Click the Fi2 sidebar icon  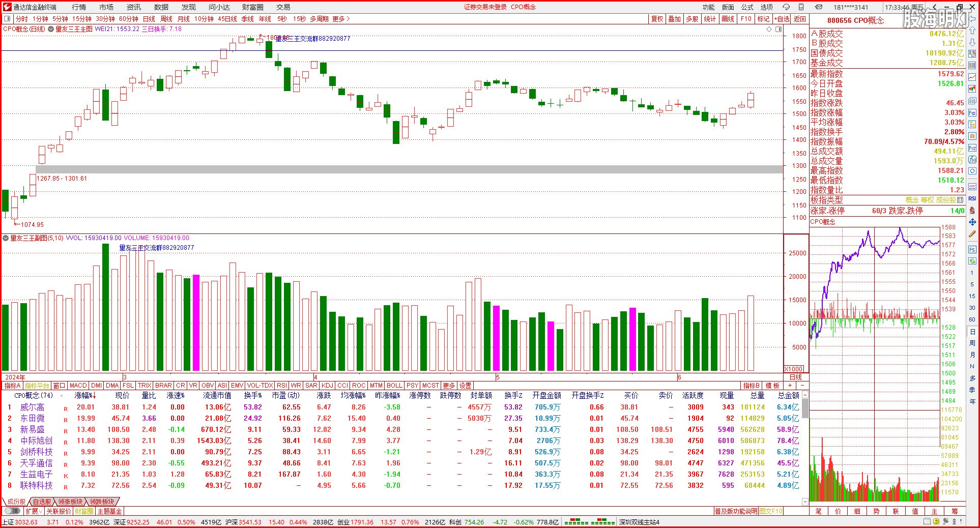(x=972, y=148)
